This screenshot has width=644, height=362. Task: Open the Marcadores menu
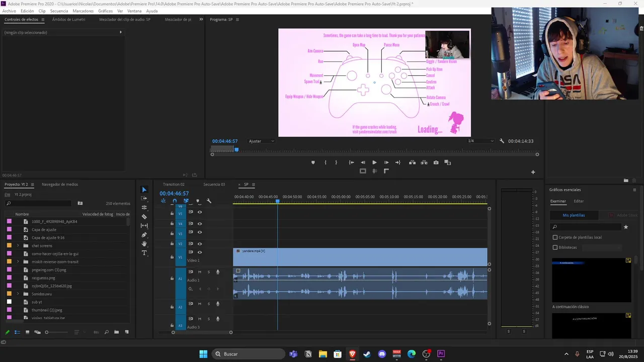[x=83, y=11]
